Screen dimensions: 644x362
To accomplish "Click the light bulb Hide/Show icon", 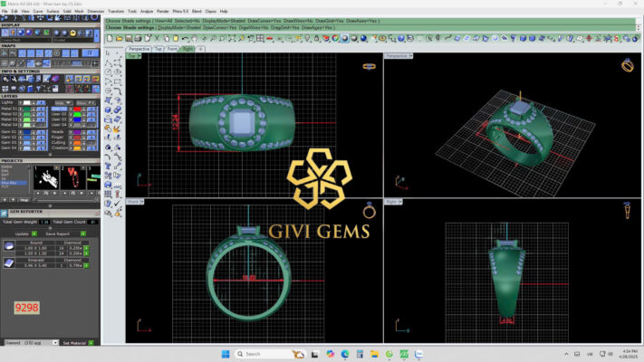I will point(307,38).
